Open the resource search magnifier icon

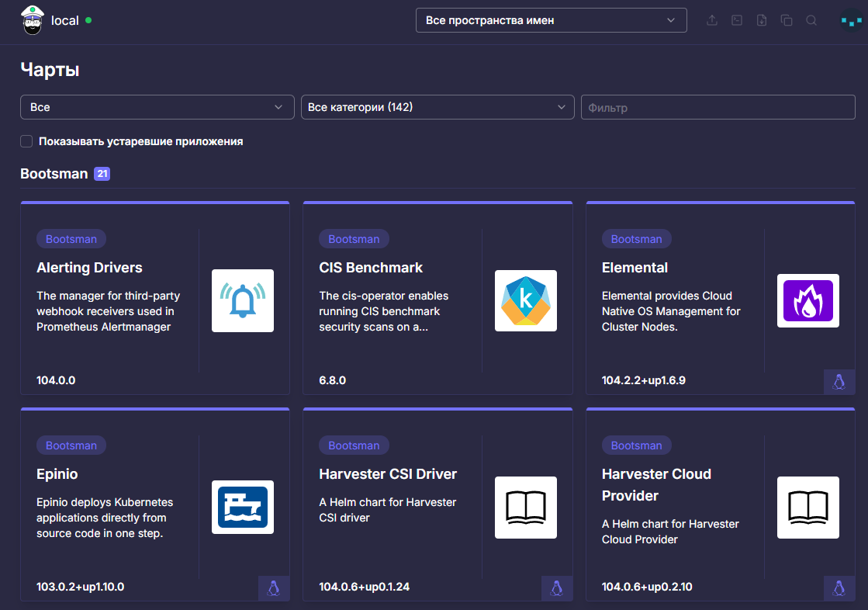click(x=811, y=20)
